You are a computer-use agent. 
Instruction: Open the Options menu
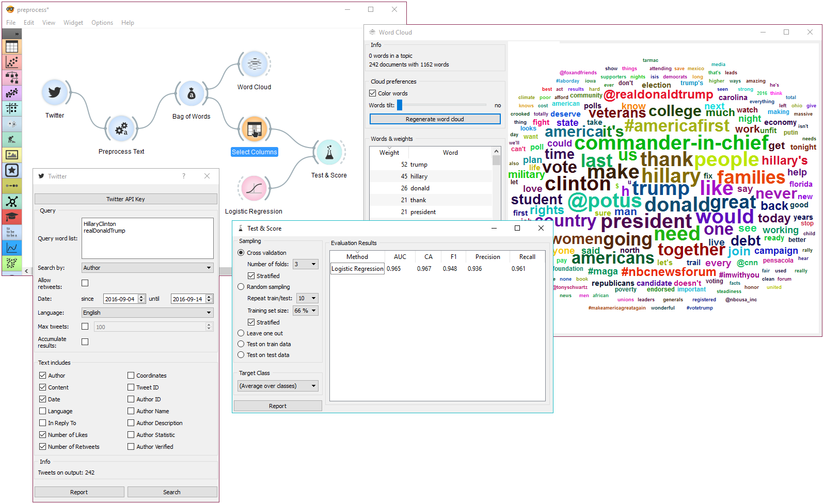[102, 23]
